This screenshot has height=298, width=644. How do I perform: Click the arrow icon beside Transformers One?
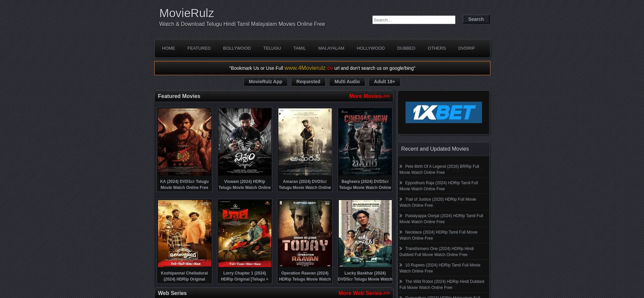[x=401, y=249]
